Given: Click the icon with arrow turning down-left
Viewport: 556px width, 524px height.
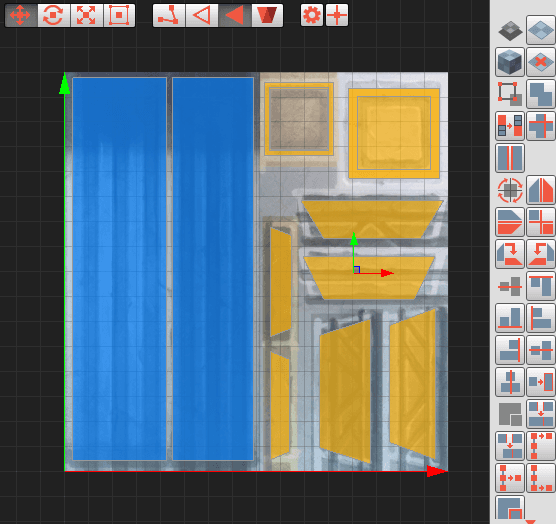Looking at the screenshot, I should click(x=540, y=254).
